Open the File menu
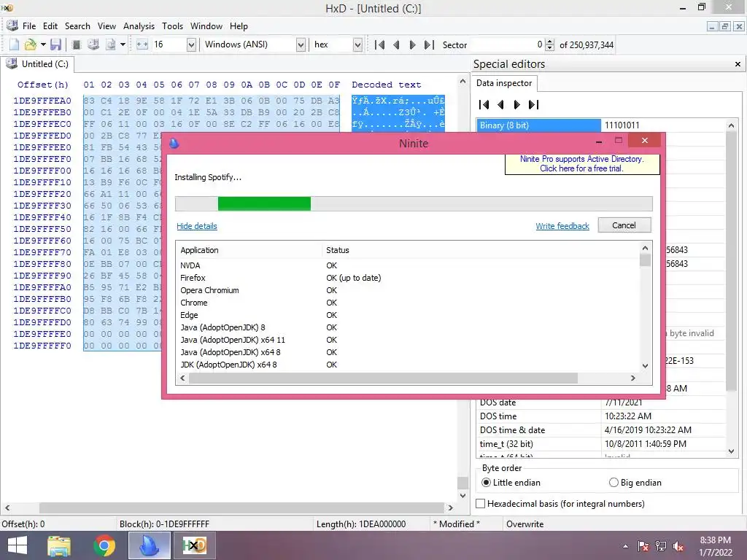 29,26
